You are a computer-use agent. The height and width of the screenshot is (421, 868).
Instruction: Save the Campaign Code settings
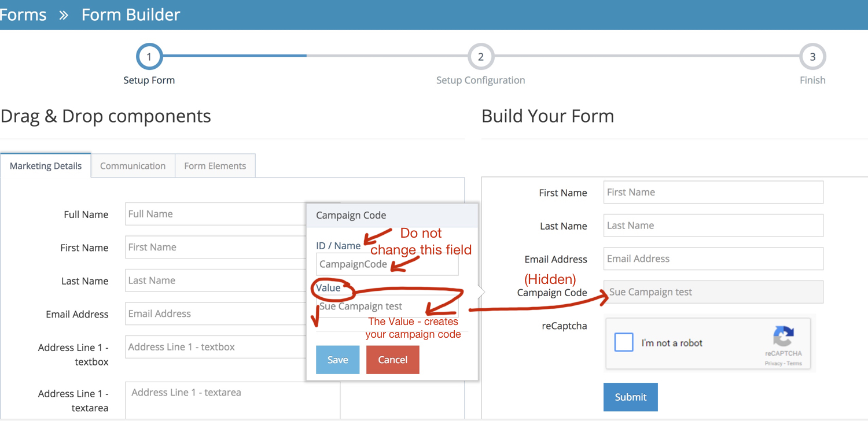click(337, 359)
